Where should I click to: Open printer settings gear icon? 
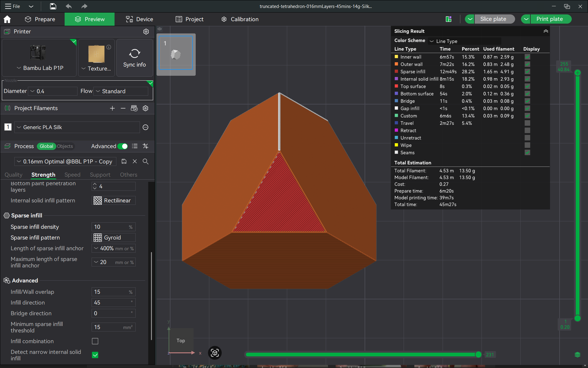[146, 32]
